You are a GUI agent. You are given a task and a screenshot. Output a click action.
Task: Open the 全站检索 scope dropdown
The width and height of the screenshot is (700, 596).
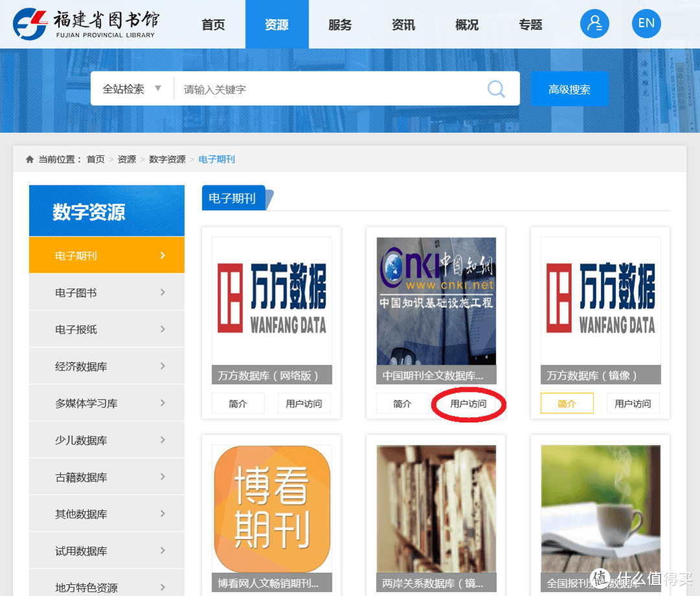click(x=132, y=89)
